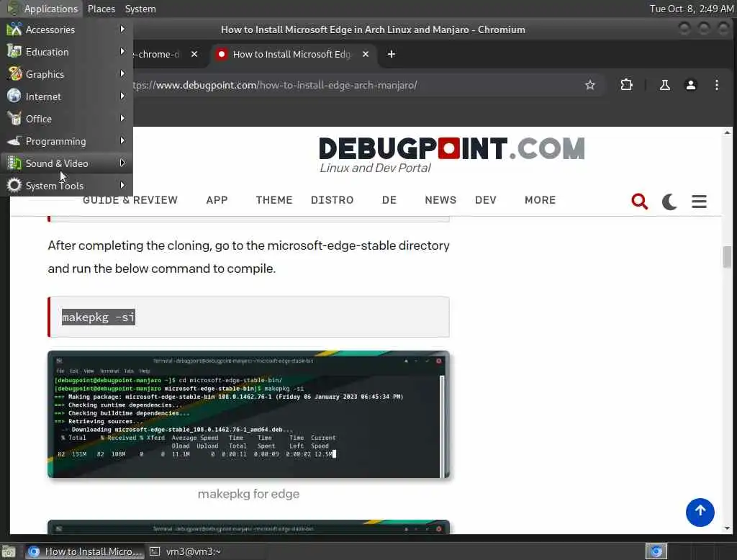Open the Office submenu
The image size is (737, 560).
tap(66, 119)
